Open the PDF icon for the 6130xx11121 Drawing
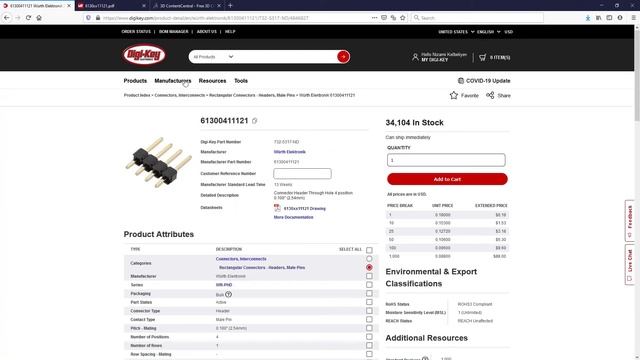The image size is (640, 360). pyautogui.click(x=277, y=208)
